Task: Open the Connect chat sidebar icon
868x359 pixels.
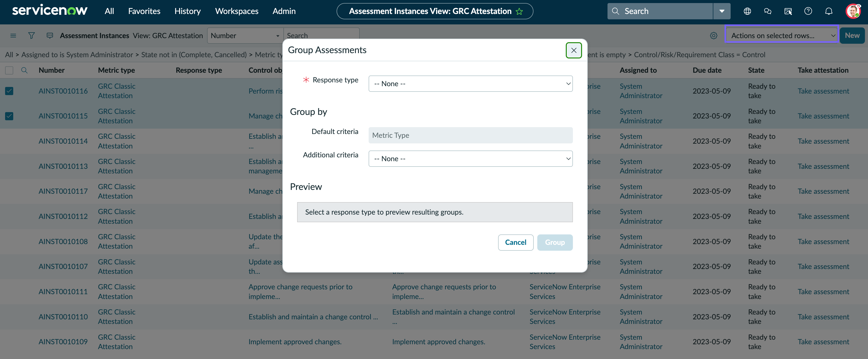Action: pyautogui.click(x=768, y=11)
